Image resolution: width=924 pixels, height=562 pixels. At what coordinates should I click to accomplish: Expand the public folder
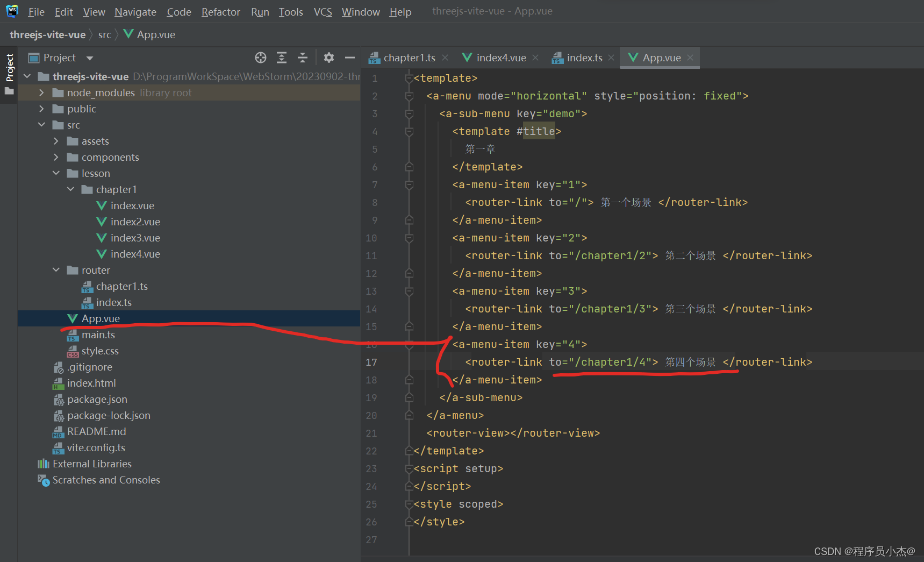(42, 109)
